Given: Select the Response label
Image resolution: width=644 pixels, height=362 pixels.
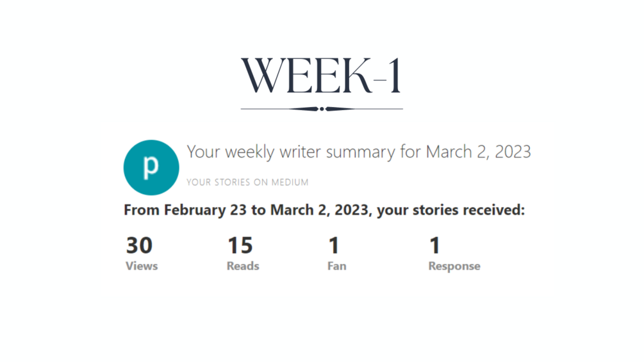Looking at the screenshot, I should [454, 267].
